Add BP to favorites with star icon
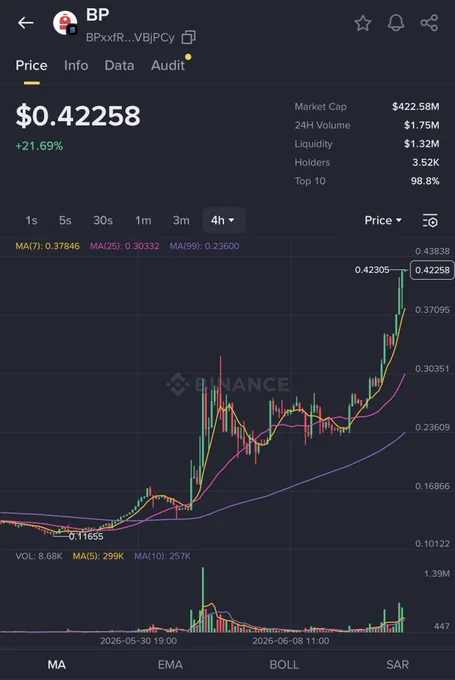455x680 pixels. (363, 23)
